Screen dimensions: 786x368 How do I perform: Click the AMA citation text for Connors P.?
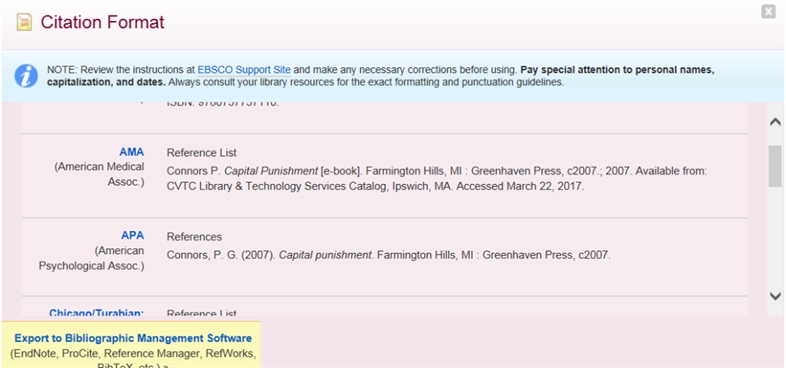pyautogui.click(x=437, y=178)
